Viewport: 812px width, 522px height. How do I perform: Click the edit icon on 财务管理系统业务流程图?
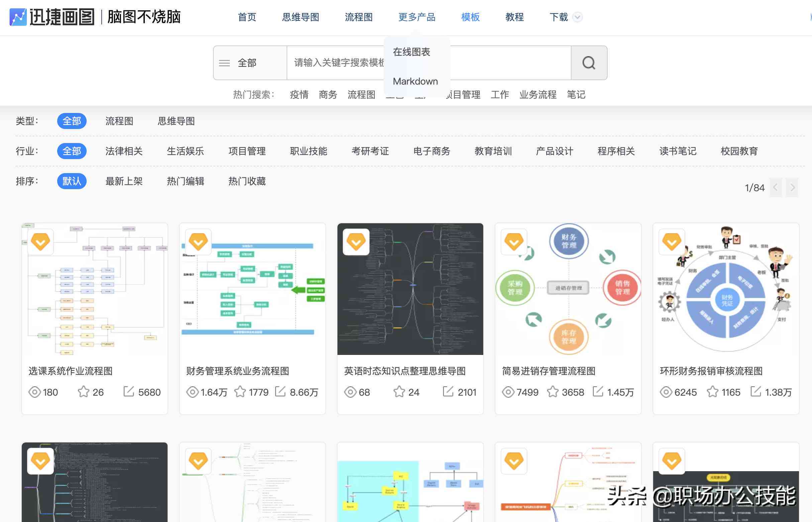pyautogui.click(x=280, y=392)
